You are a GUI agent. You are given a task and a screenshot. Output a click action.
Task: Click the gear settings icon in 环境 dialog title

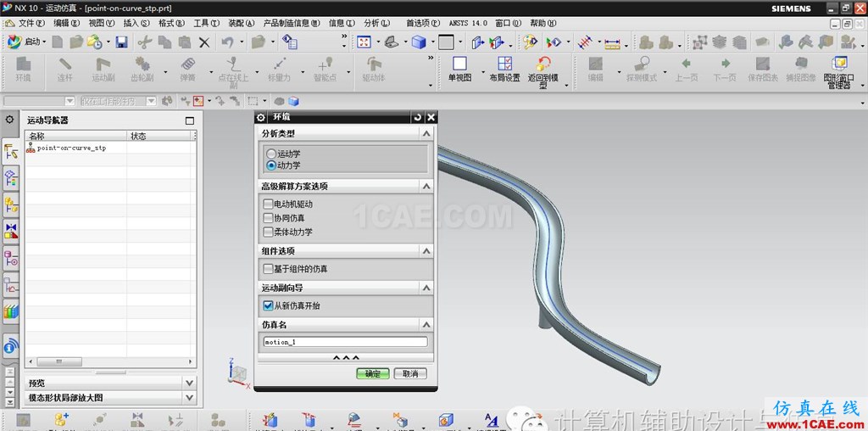coord(261,117)
